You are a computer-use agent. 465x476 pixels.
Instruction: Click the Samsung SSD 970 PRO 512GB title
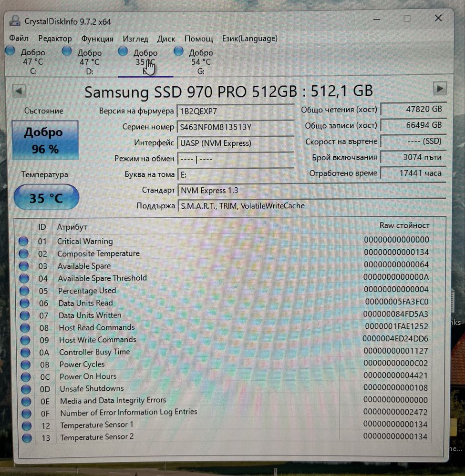pos(228,91)
